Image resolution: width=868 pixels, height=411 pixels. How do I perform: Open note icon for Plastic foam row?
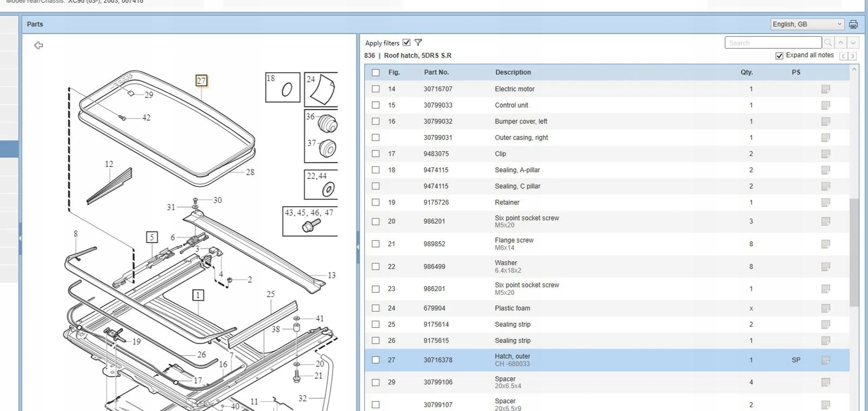click(826, 308)
